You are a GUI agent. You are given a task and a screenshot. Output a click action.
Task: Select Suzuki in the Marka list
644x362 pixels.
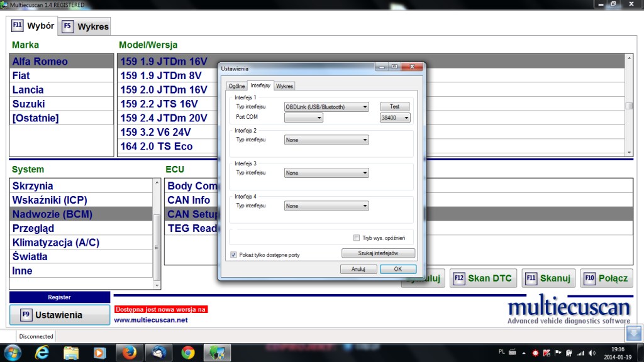pyautogui.click(x=62, y=104)
